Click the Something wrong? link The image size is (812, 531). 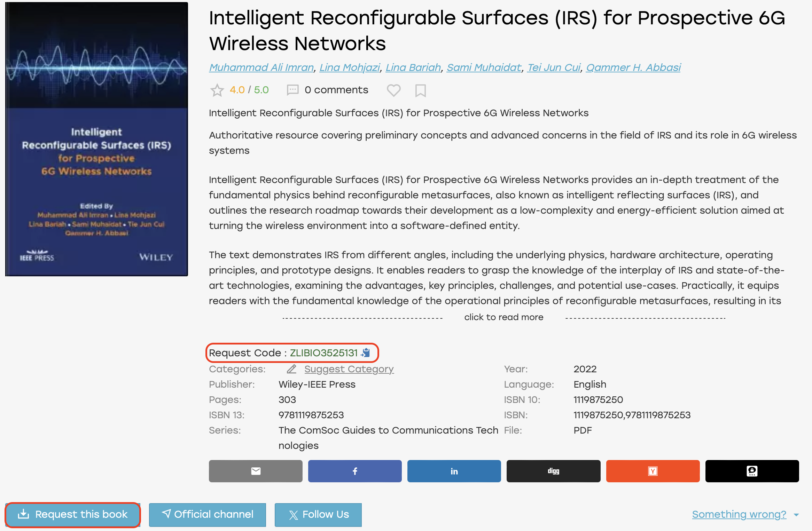[x=739, y=514]
